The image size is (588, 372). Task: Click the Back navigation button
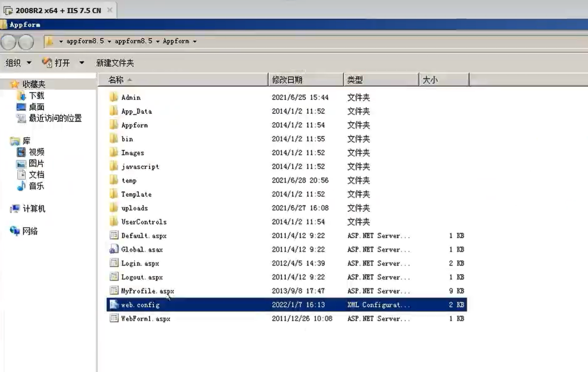8,42
